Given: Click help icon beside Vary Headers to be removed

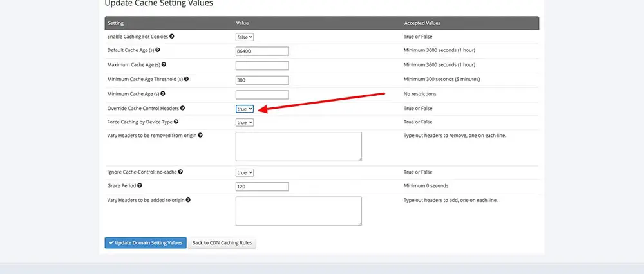Looking at the screenshot, I should point(200,135).
